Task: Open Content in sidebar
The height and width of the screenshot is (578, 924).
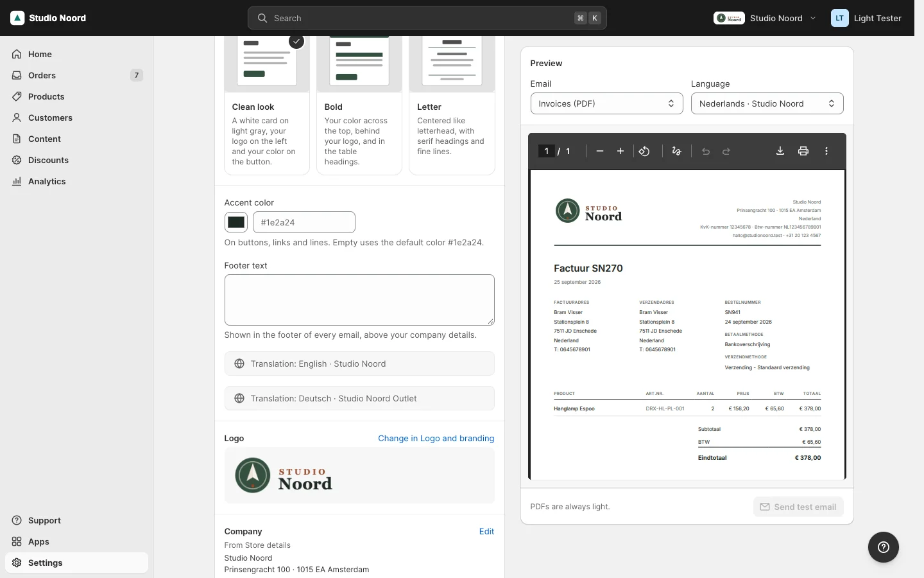Action: click(x=77, y=139)
